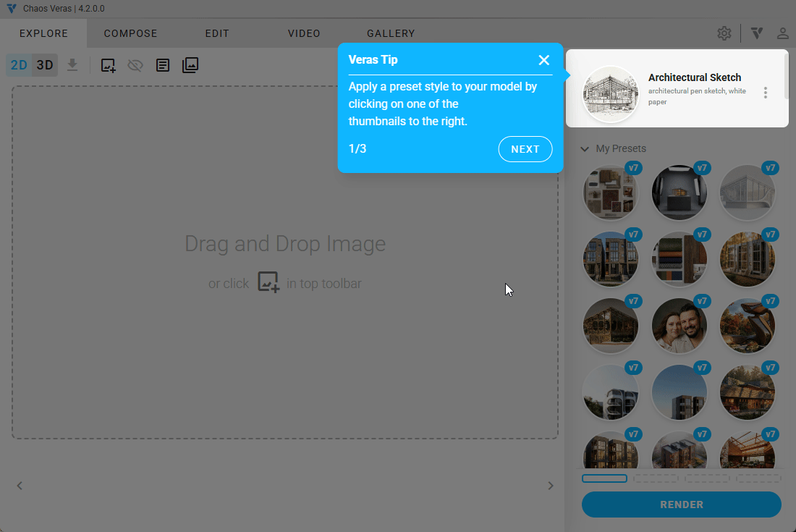Select the first render slot indicator
The image size is (796, 532).
[x=604, y=478]
